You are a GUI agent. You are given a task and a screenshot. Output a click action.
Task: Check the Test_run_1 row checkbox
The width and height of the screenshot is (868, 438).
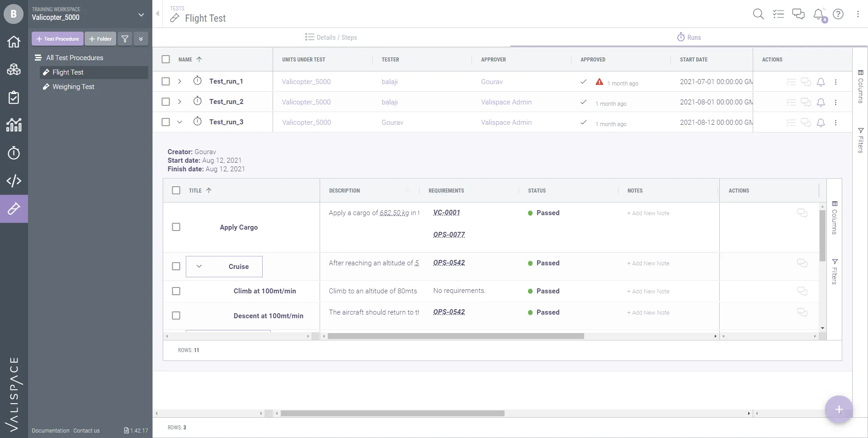click(x=166, y=81)
